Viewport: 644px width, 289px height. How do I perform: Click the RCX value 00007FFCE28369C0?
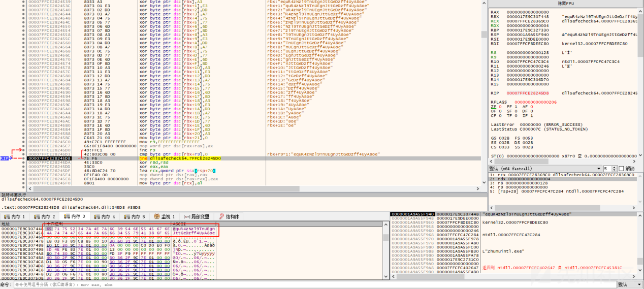point(528,21)
